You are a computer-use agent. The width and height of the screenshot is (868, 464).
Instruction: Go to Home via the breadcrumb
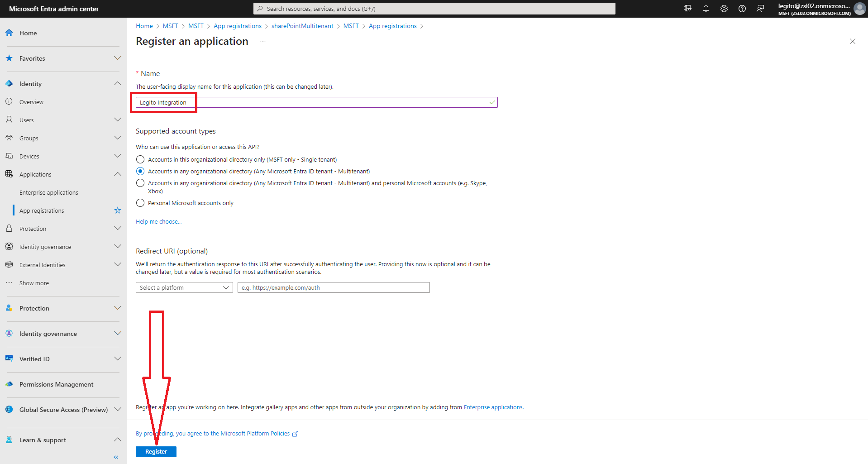[144, 26]
